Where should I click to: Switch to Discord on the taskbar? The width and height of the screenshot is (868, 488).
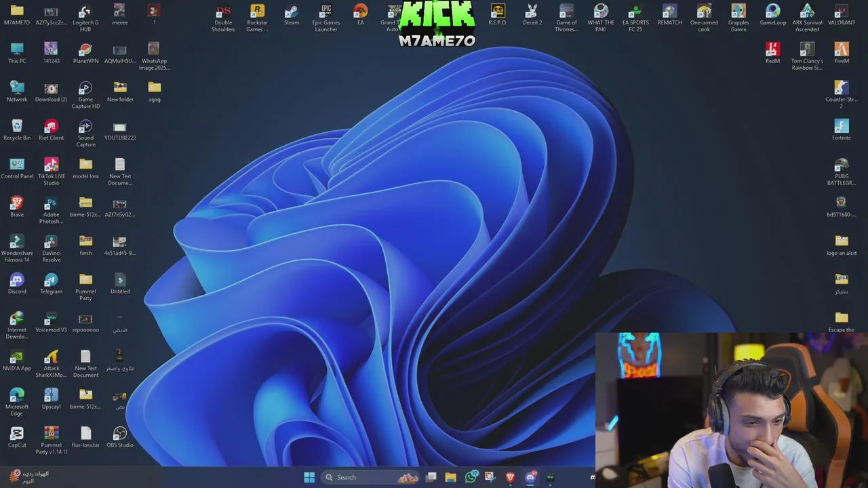click(531, 477)
